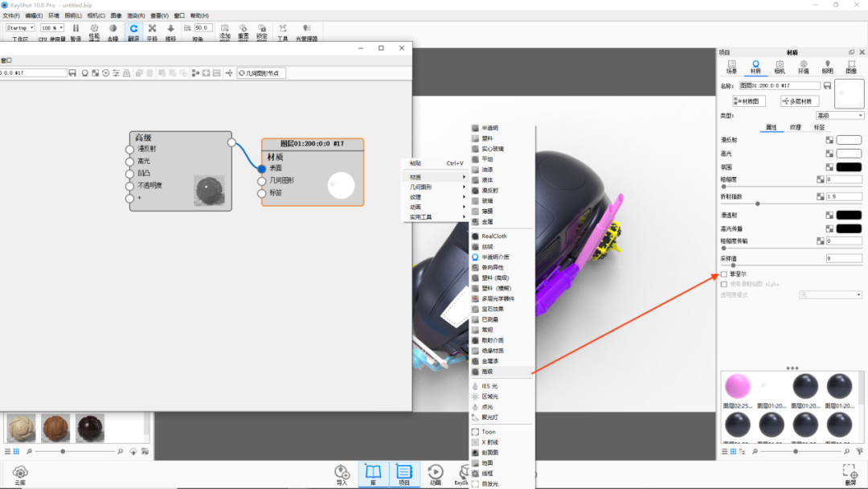
Task: Click the 重置相机 reset camera icon
Action: 243,28
